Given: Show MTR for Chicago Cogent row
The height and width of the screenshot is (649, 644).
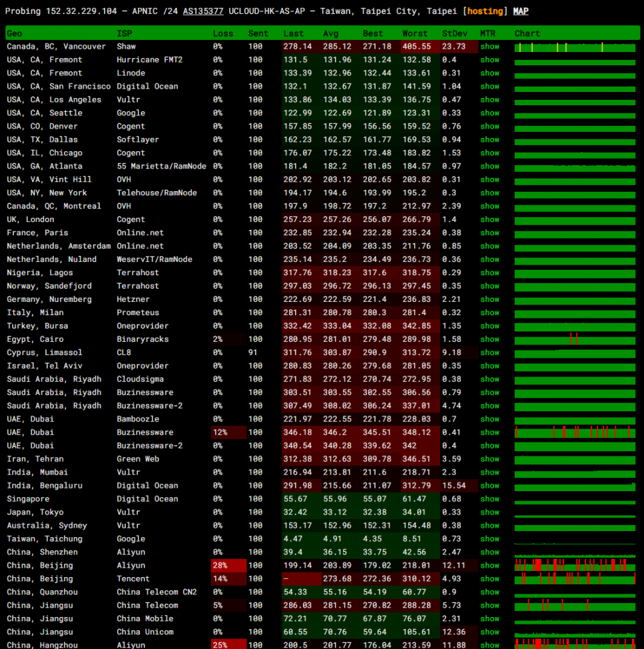Looking at the screenshot, I should coord(489,153).
